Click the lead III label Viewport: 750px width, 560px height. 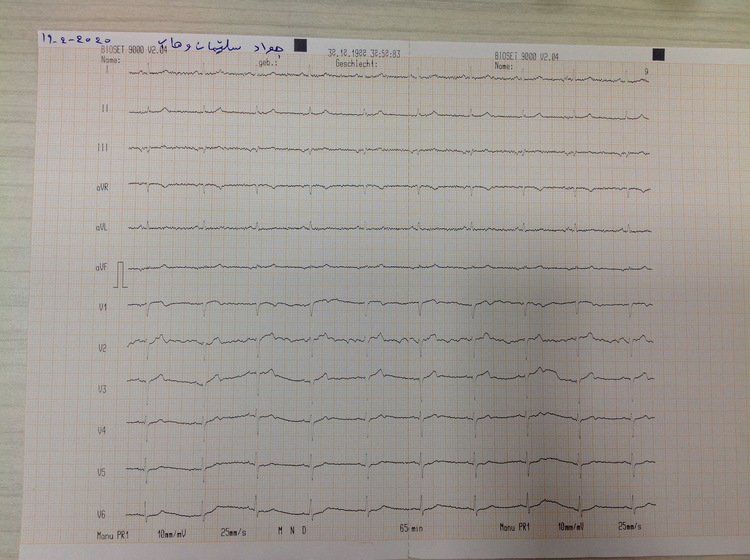pos(103,148)
